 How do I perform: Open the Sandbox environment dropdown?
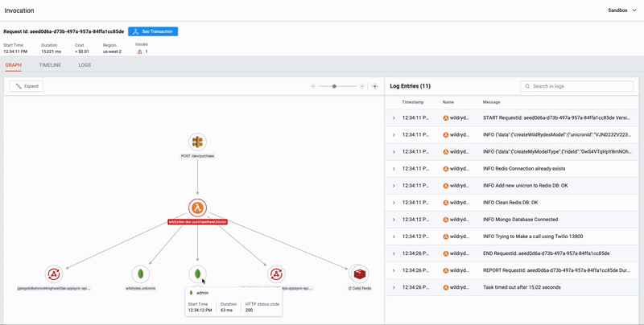[621, 10]
